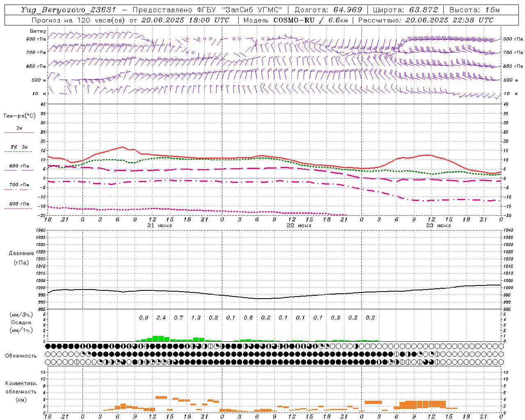Screen dimensions: 525x420
Task: Click the 23 июня date label
Action: pyautogui.click(x=438, y=226)
